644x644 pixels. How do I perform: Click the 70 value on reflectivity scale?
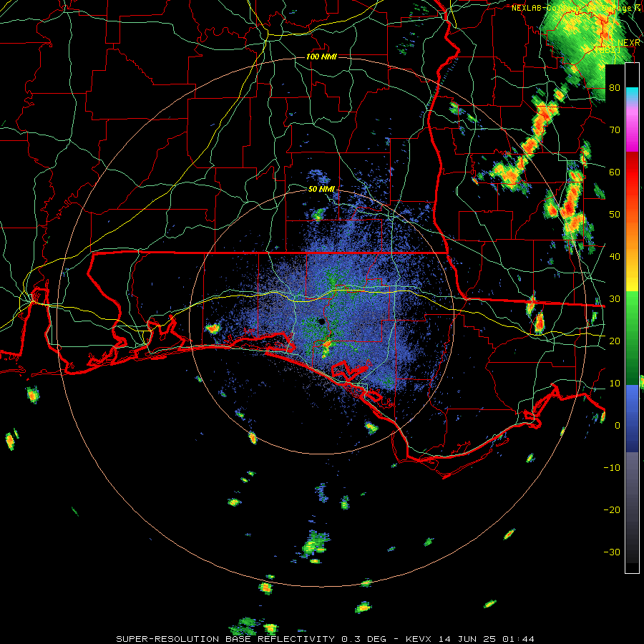coord(615,130)
